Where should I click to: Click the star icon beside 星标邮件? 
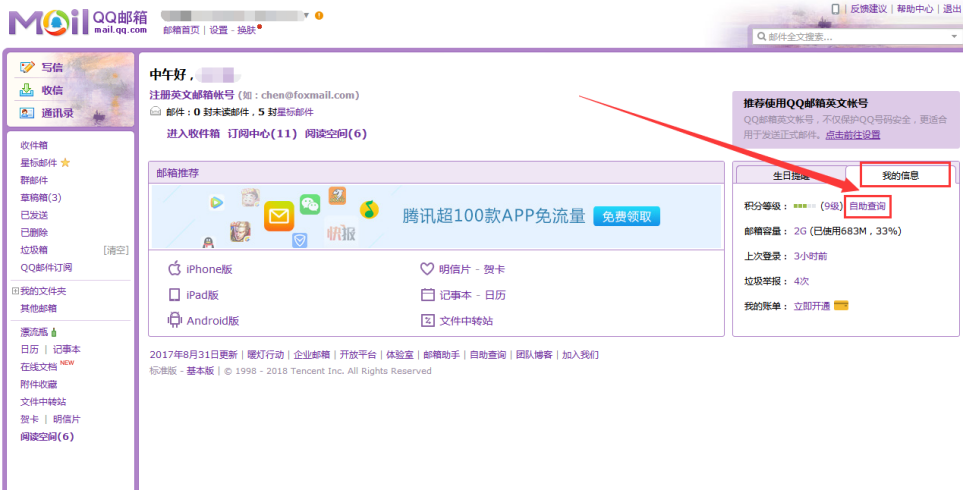click(x=66, y=163)
